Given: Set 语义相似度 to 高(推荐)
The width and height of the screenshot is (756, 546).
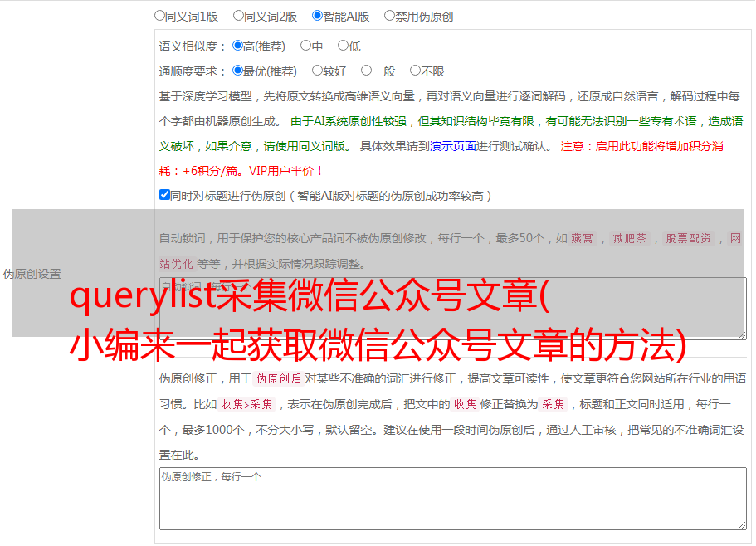Looking at the screenshot, I should (237, 46).
